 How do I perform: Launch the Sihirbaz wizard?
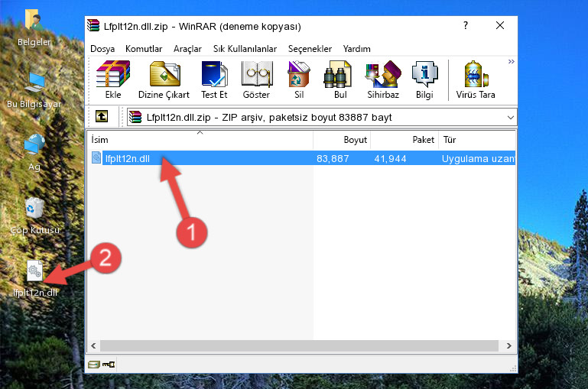coord(383,79)
